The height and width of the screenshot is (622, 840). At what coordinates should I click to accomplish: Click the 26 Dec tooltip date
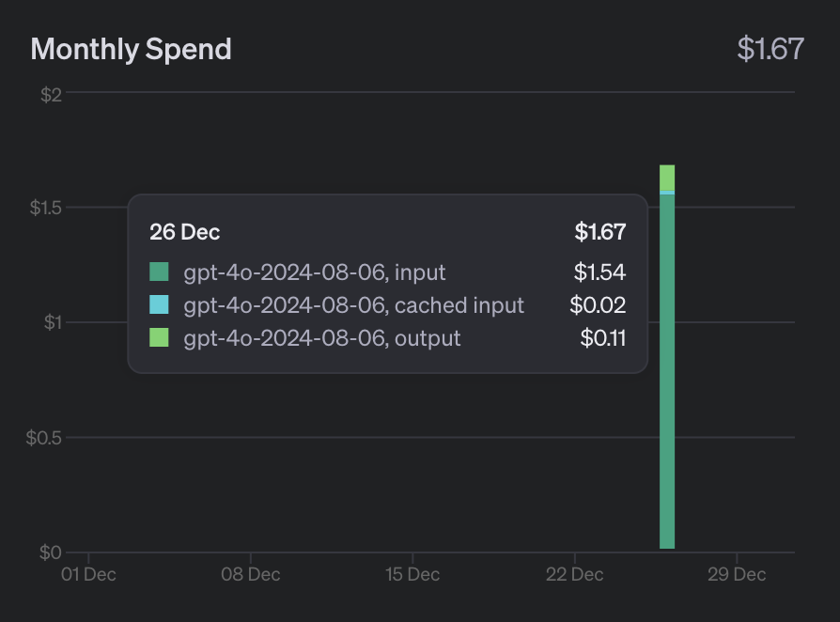[185, 232]
